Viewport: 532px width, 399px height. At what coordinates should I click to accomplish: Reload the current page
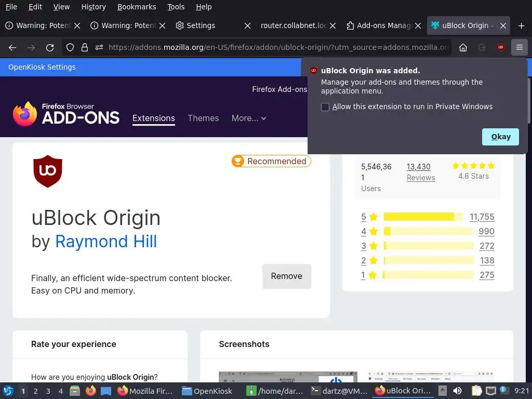50,47
